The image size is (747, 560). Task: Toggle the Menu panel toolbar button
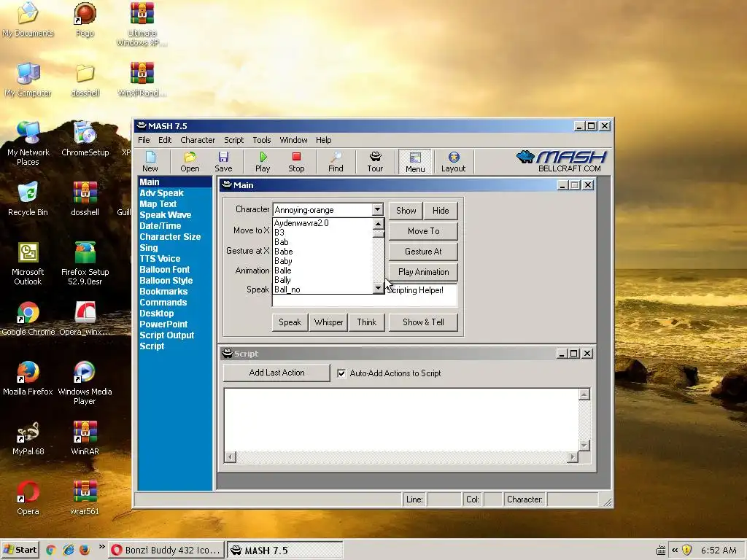pyautogui.click(x=415, y=162)
